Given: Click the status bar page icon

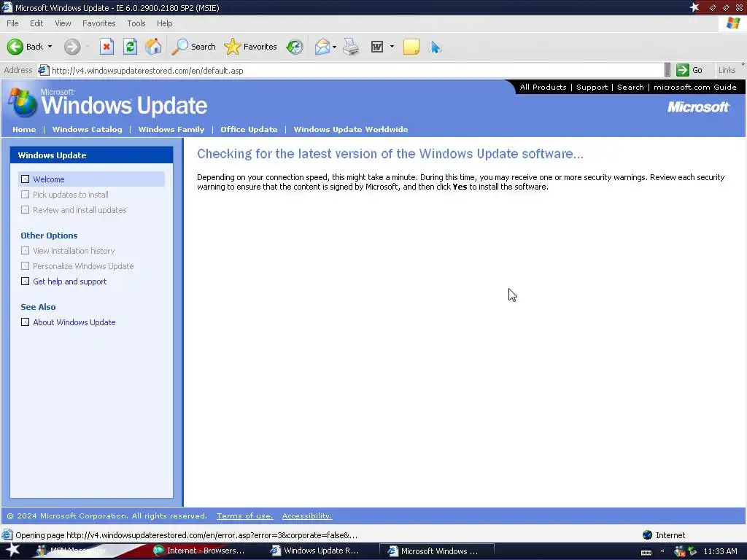Looking at the screenshot, I should coord(7,534).
